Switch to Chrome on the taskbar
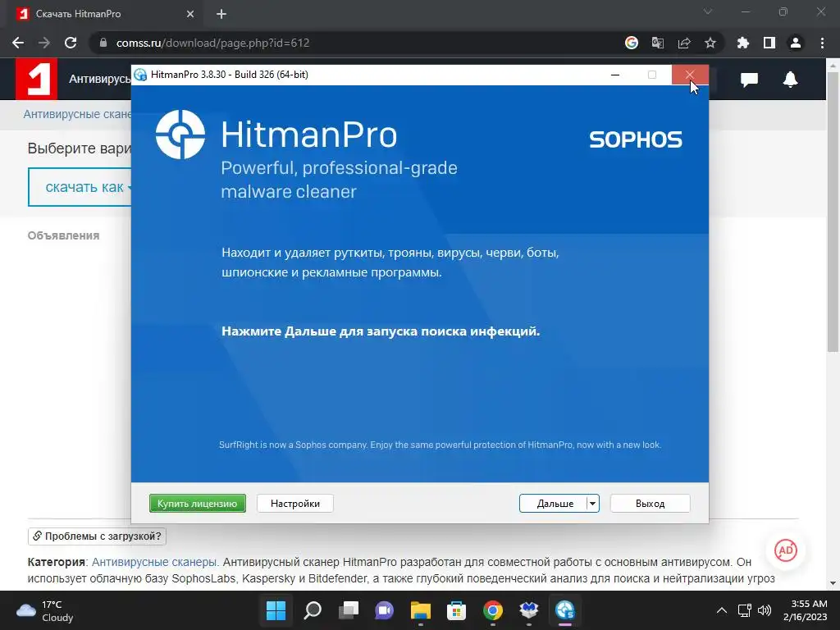The image size is (840, 630). pyautogui.click(x=492, y=610)
